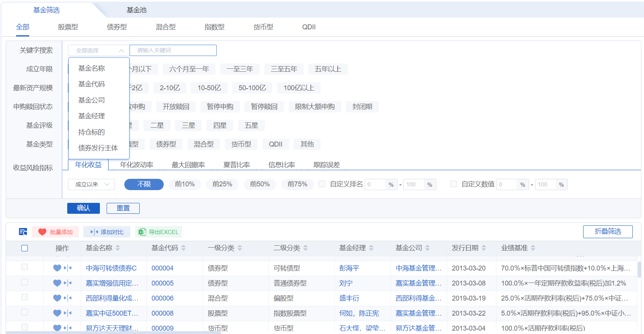Open the 年化波动率 indicator tab
The height and width of the screenshot is (334, 644).
point(136,165)
